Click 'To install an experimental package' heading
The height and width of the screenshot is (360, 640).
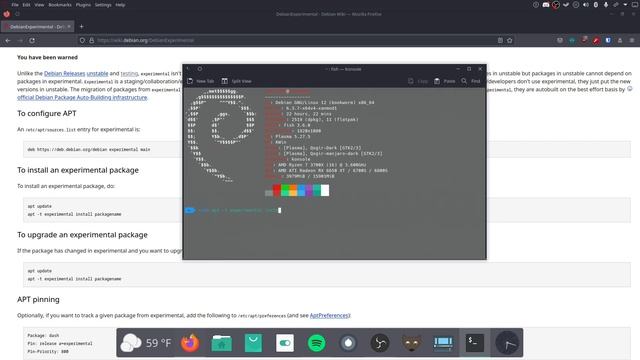(x=78, y=170)
